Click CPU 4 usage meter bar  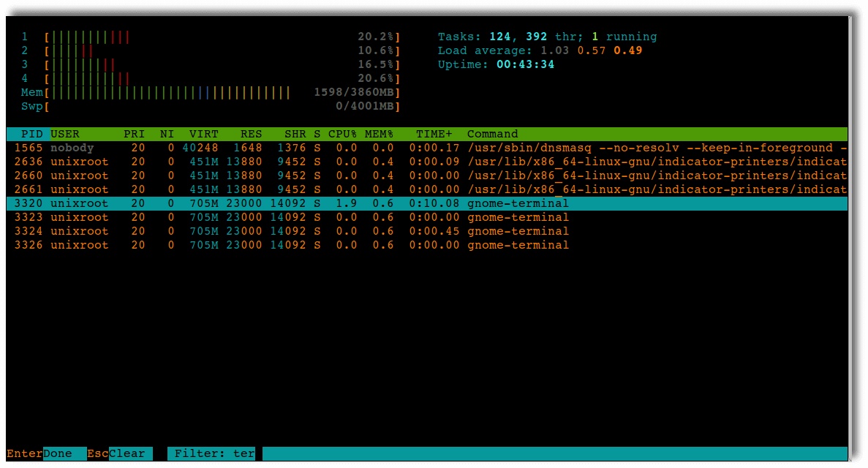(222, 79)
